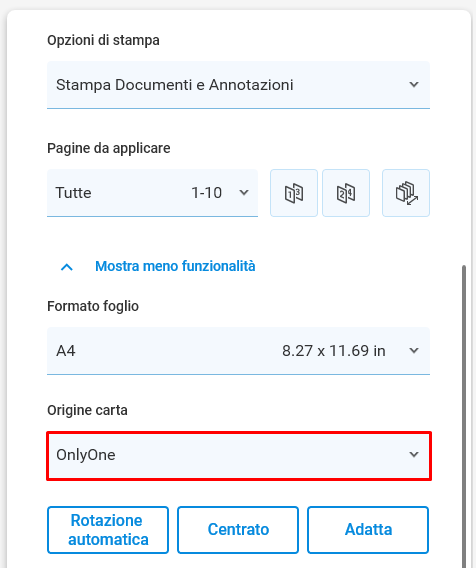The height and width of the screenshot is (568, 476).
Task: Open the Opzioni di stampa dropdown
Action: 238,85
